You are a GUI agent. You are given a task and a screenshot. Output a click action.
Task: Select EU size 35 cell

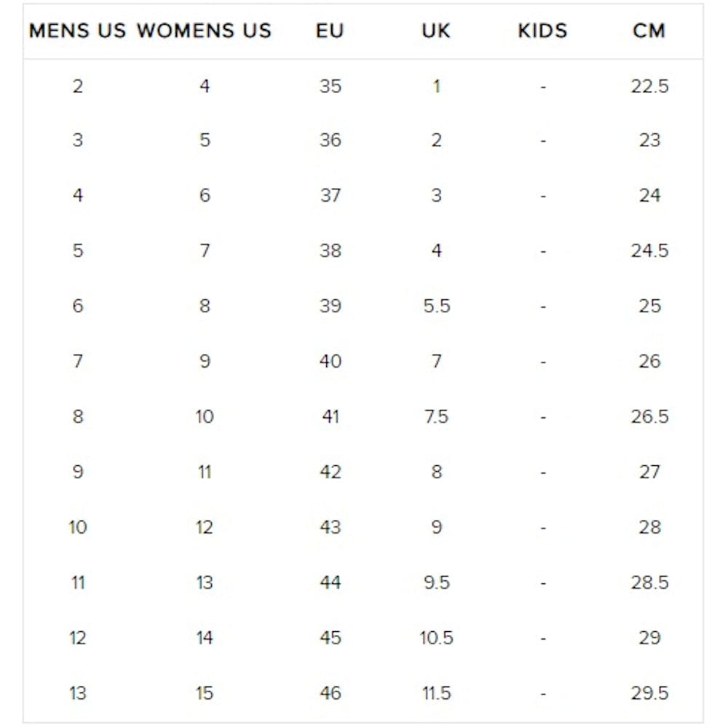point(330,86)
